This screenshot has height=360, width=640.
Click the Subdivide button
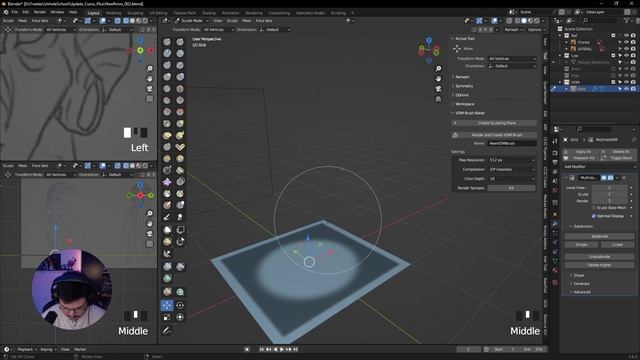click(x=600, y=236)
